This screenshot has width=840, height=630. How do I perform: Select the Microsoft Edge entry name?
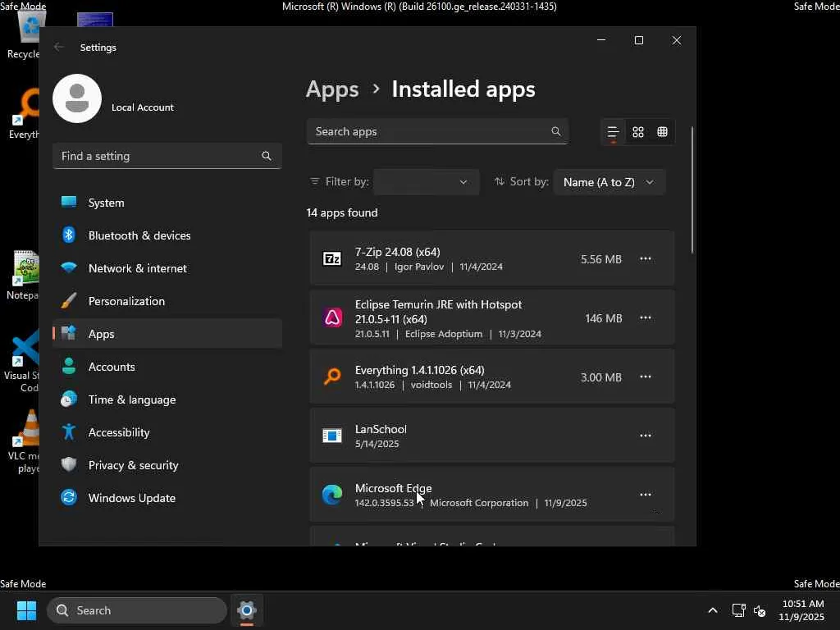[x=393, y=488]
